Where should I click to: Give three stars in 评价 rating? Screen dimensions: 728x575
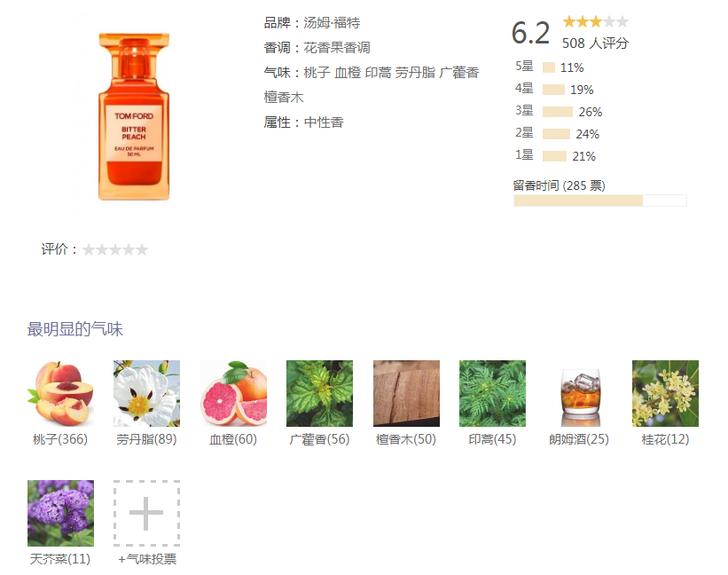[x=115, y=250]
